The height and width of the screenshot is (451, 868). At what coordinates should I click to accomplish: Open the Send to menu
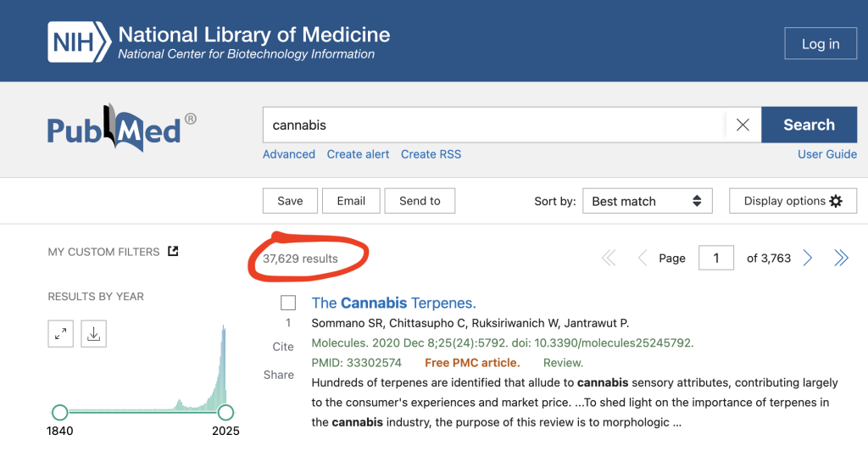point(420,201)
